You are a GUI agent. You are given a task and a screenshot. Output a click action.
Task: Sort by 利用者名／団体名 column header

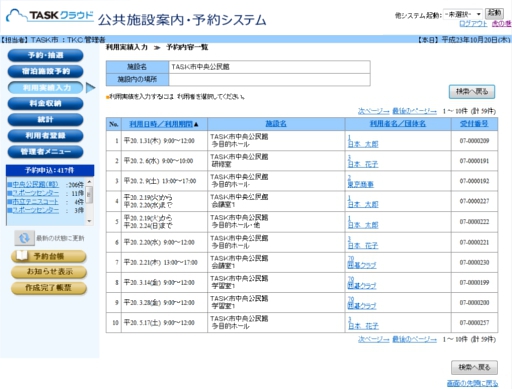[x=398, y=124]
